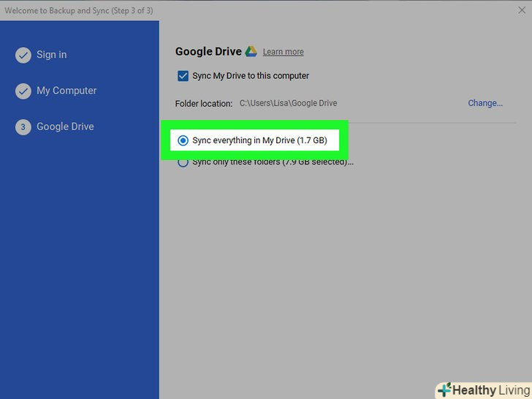Close the Backup and Sync window
Viewport: 532px width, 399px height.
tap(522, 10)
